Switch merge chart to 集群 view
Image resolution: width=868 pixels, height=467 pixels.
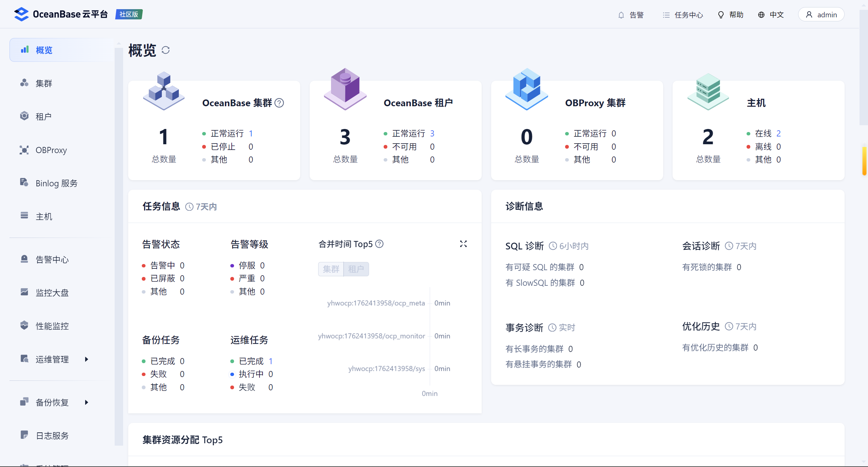click(x=331, y=269)
